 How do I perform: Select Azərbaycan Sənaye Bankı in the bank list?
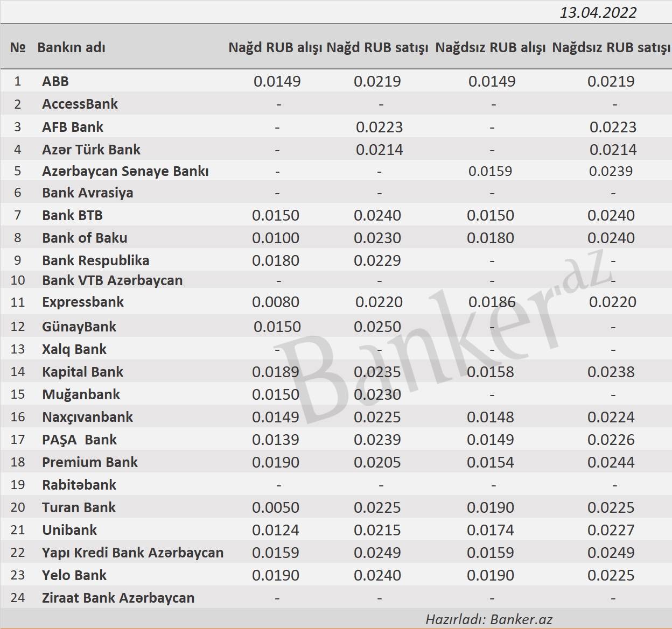tap(125, 171)
